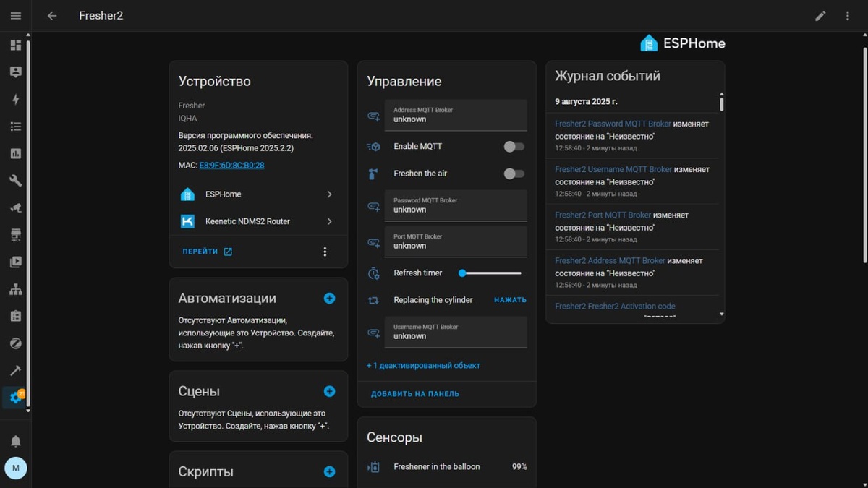
Task: Open the MAC address link
Action: 231,166
